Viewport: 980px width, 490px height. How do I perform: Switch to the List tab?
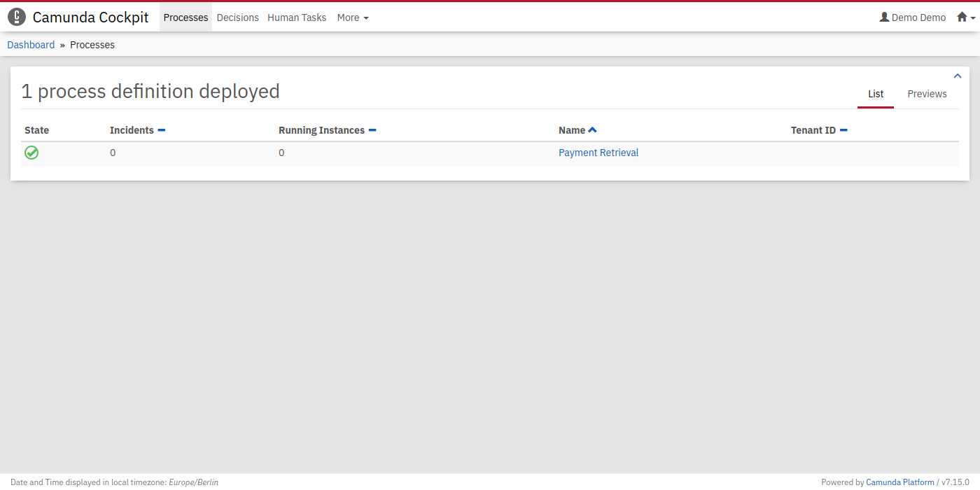point(876,94)
